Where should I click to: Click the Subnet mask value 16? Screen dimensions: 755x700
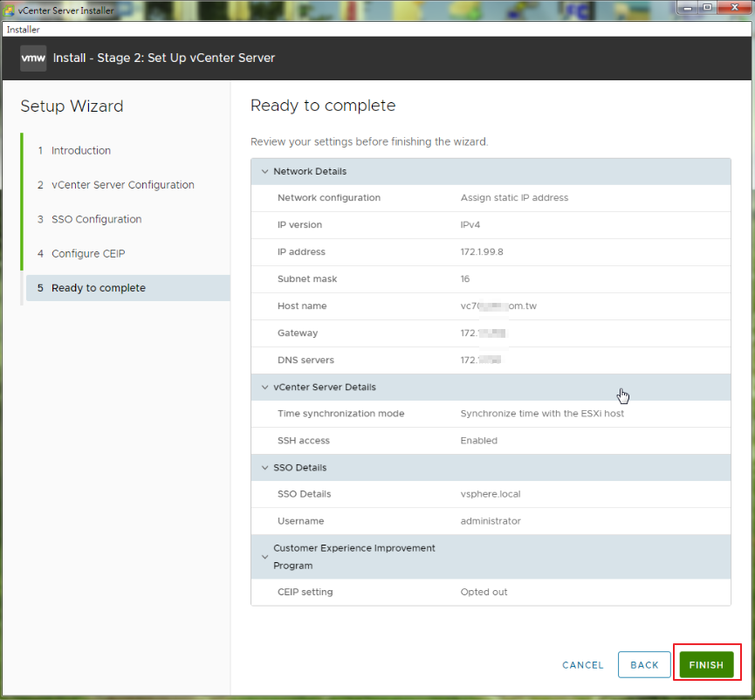pyautogui.click(x=464, y=278)
